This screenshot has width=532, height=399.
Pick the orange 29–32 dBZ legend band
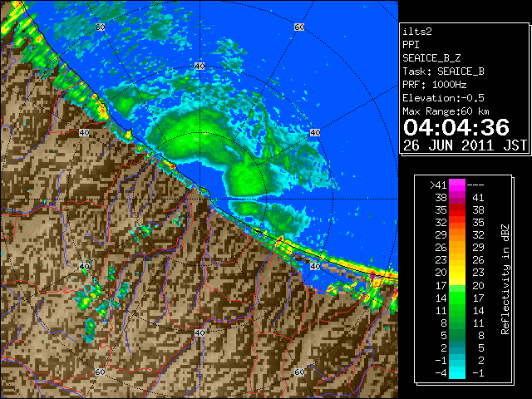[457, 234]
